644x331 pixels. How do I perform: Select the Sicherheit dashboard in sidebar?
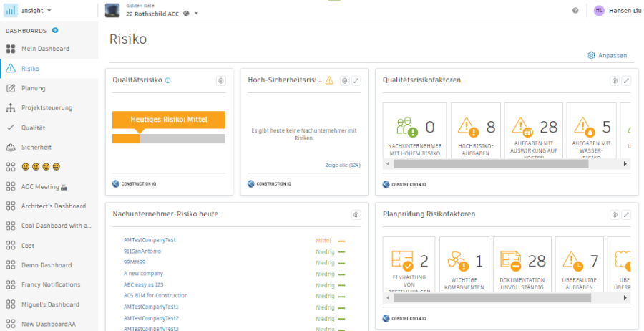[37, 147]
